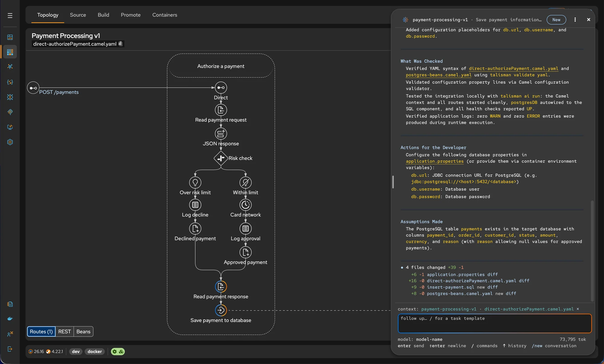Click the copy icon beside the YAML filename
Viewport: 604px width, 364px height.
[120, 44]
